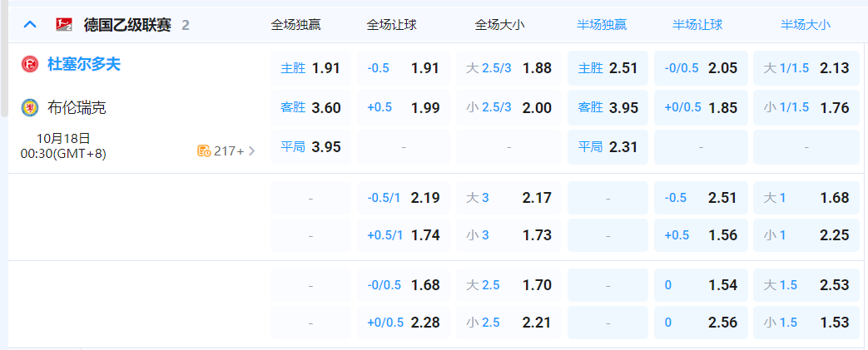
Task: Choose 小 3 odds 1.73
Action: [x=508, y=235]
